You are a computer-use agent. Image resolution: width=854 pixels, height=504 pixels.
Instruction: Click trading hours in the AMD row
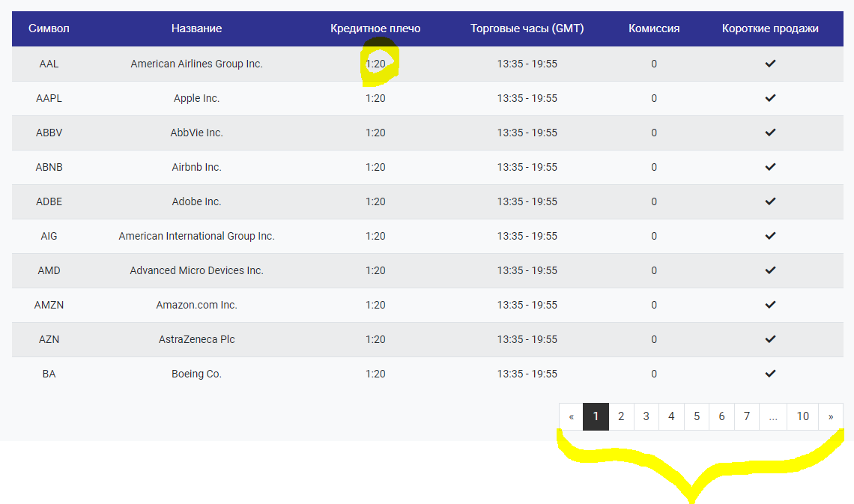coord(527,270)
